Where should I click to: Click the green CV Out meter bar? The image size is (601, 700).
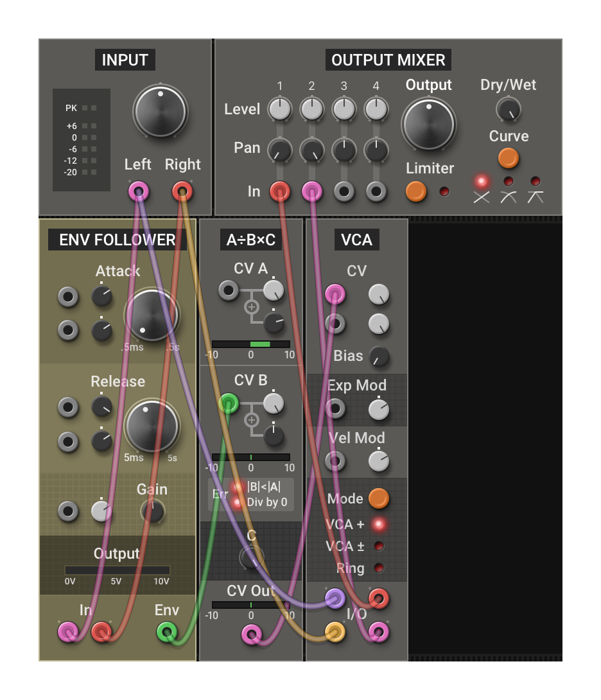tap(251, 604)
